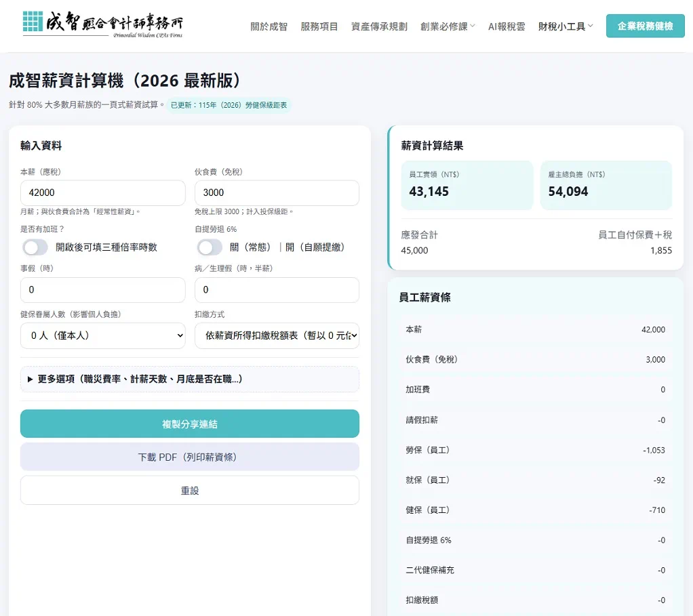Click the 員工自付保費+稅 1,855 value
693x616 pixels.
tap(660, 250)
